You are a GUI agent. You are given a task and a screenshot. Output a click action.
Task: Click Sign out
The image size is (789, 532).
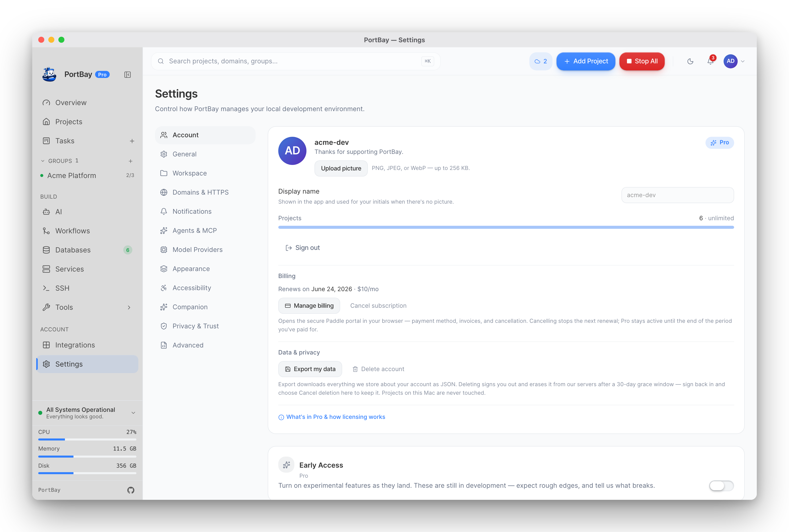tap(303, 248)
